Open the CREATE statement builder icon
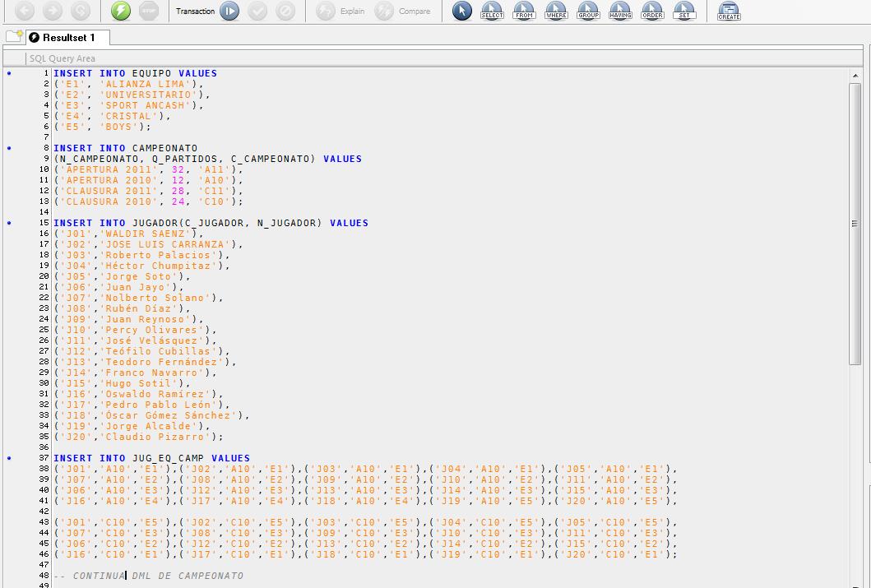This screenshot has width=871, height=588. coord(727,11)
